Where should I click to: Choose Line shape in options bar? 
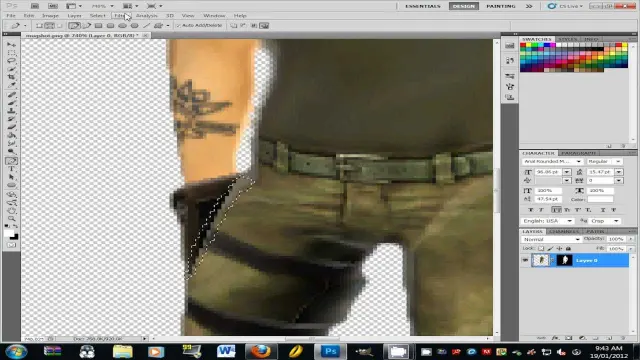[x=146, y=25]
